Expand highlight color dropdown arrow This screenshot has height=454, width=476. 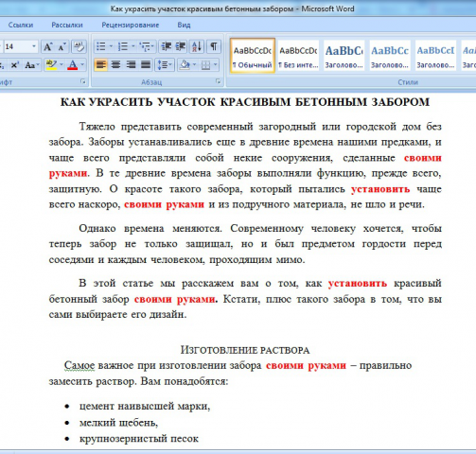pos(62,65)
